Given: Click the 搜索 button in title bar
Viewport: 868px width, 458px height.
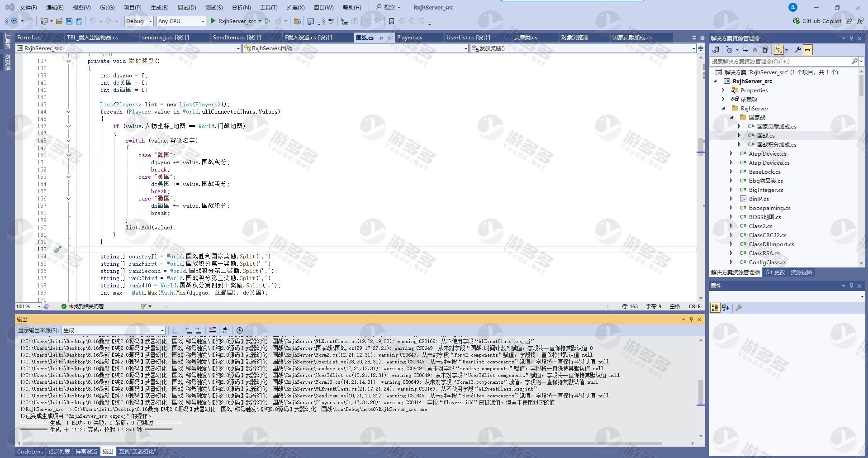Looking at the screenshot, I should (x=388, y=7).
